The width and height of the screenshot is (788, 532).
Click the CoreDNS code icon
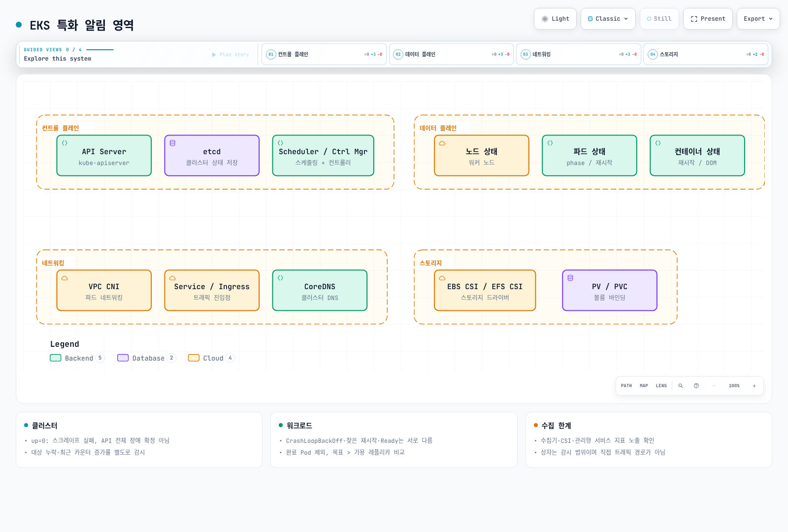[280, 278]
